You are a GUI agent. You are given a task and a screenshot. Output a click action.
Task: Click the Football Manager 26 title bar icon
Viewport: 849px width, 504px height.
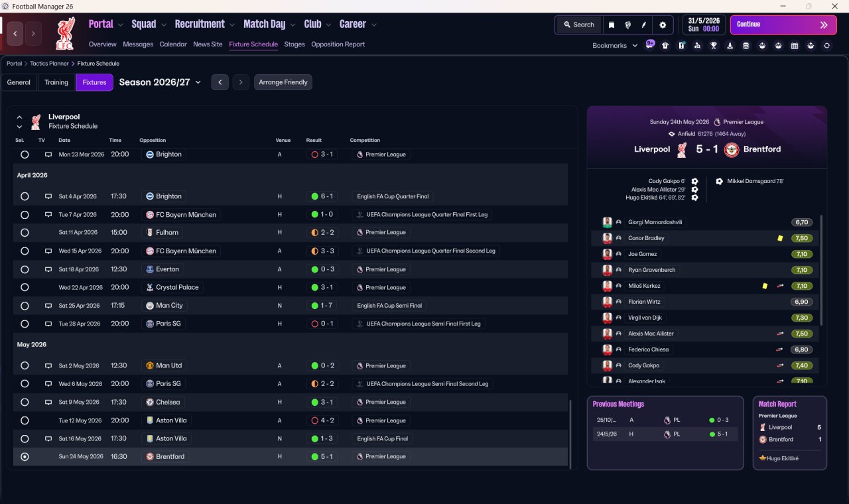click(x=6, y=6)
